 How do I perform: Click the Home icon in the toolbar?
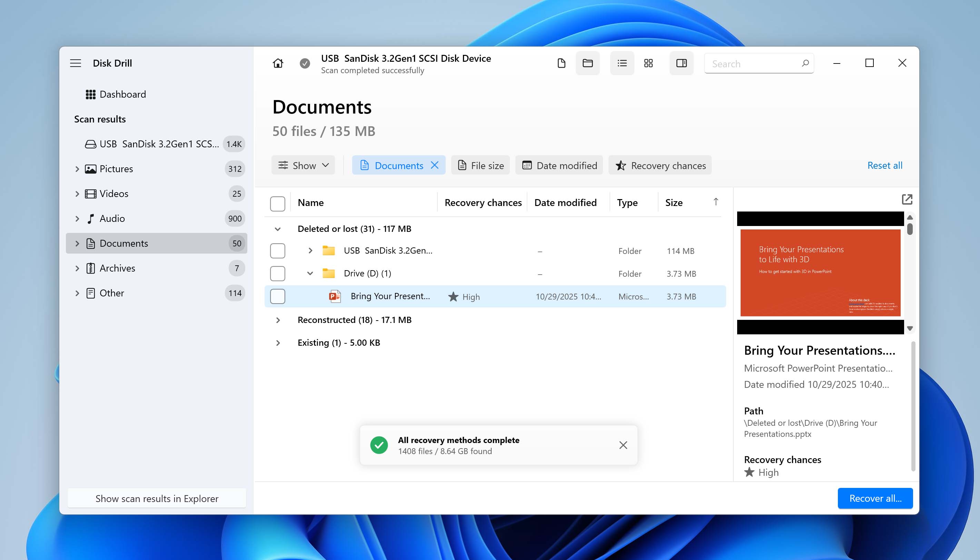[x=278, y=63]
